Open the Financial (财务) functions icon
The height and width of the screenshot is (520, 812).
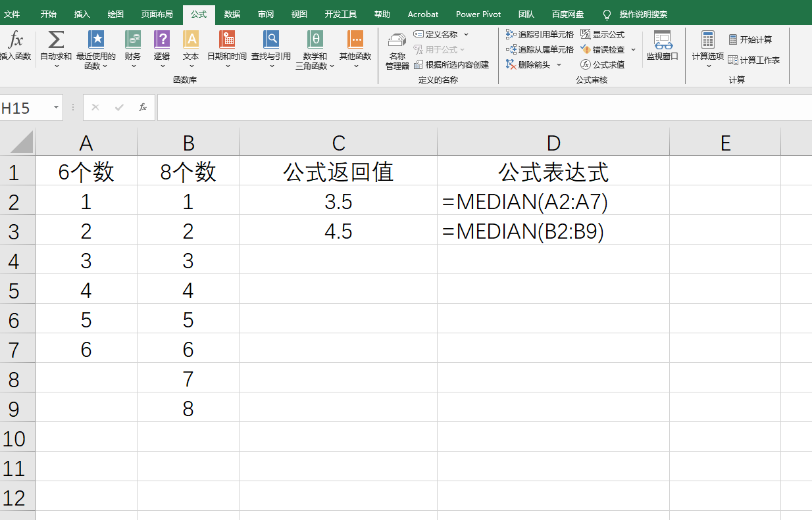tap(133, 39)
